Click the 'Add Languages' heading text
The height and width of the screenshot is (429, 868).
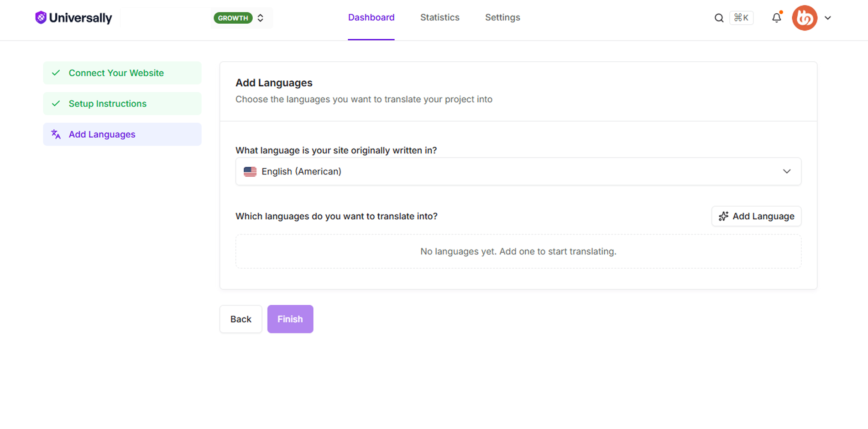(x=274, y=83)
